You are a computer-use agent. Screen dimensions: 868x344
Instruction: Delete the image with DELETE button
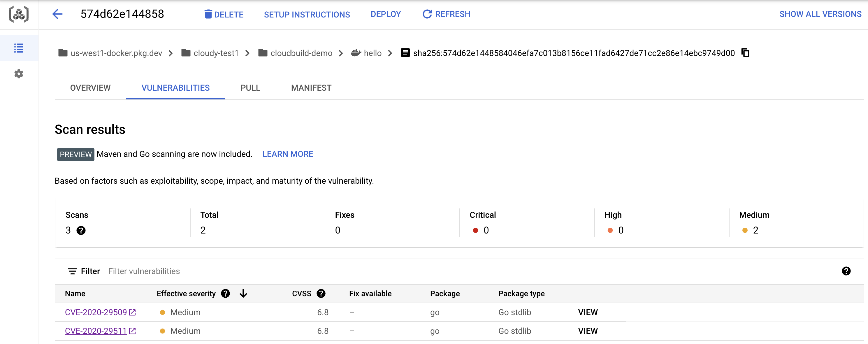pos(224,14)
